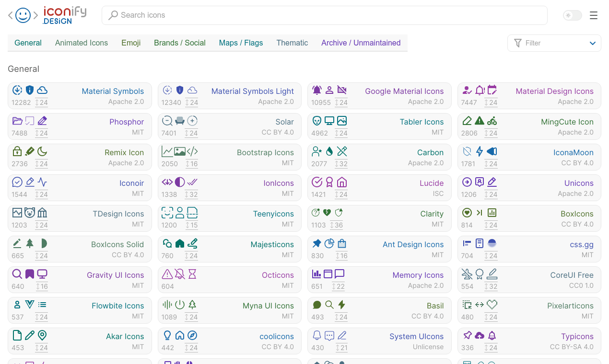The width and height of the screenshot is (609, 364).
Task: Click the Filter dropdown chevron arrow
Action: (593, 44)
